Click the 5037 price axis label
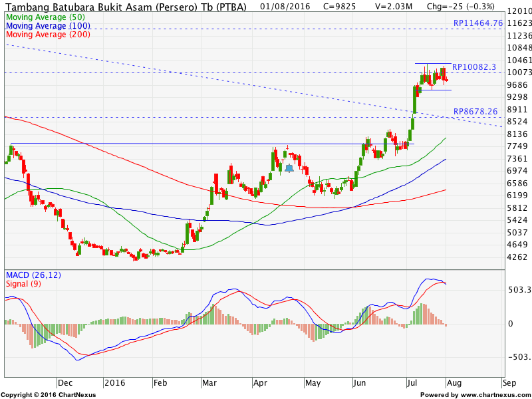Viewport: 532px width, 399px height. click(x=517, y=232)
